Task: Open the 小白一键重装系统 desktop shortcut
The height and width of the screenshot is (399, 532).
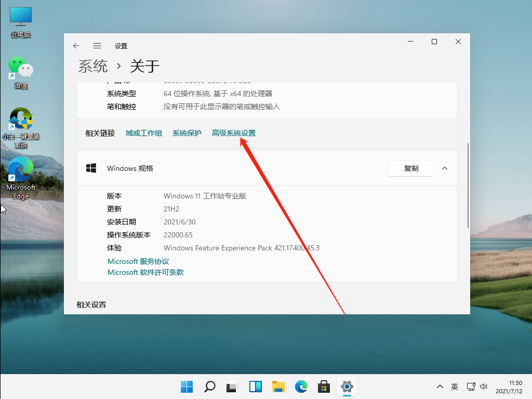Action: point(21,128)
